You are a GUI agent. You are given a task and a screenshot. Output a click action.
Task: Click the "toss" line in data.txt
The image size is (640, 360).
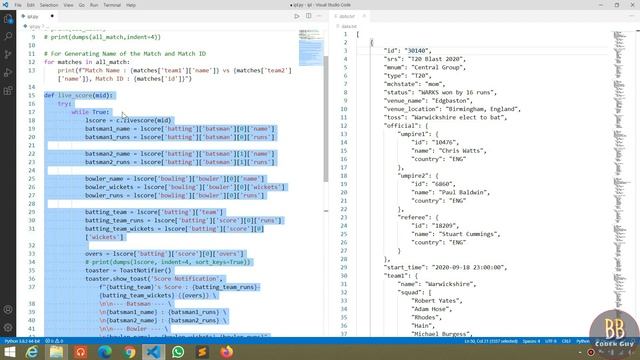coord(445,118)
